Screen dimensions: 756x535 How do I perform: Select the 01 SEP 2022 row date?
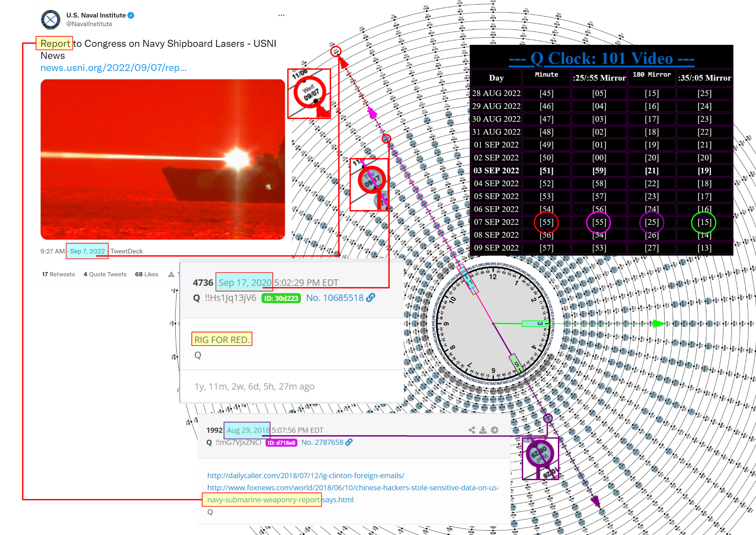click(x=496, y=145)
